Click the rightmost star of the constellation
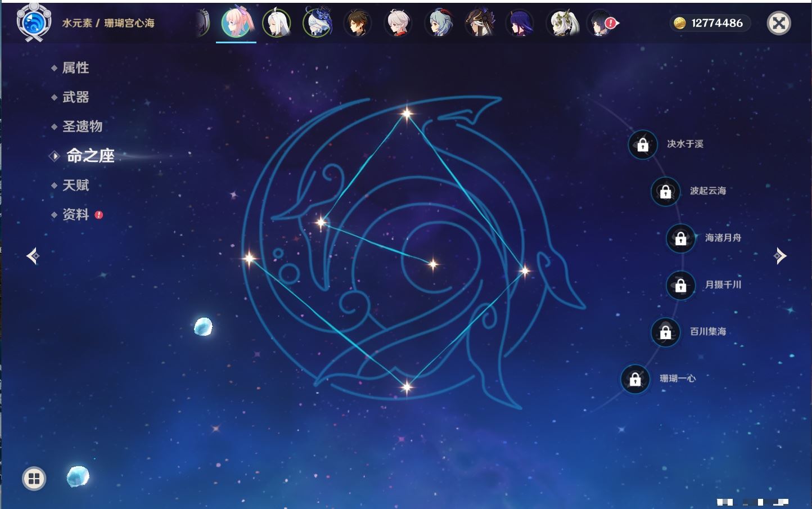812x509 pixels. click(x=525, y=271)
